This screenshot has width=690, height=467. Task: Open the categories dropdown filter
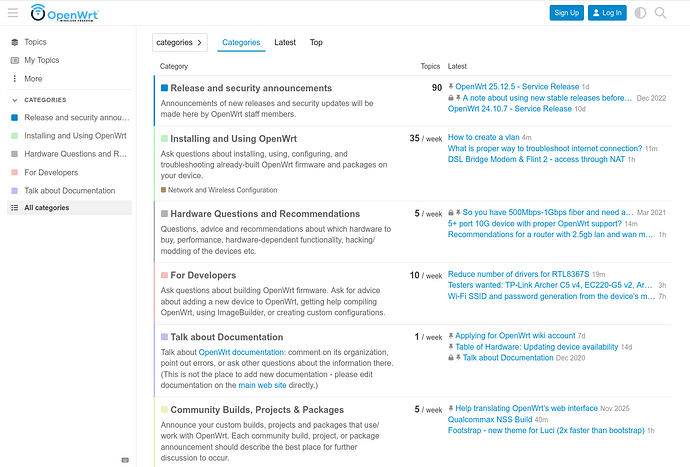(x=180, y=42)
